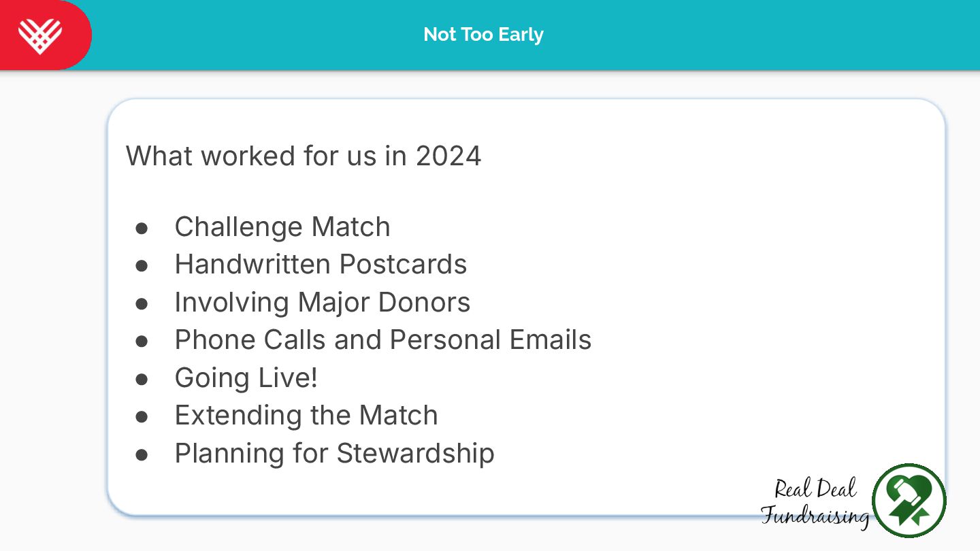Click 'Phone Calls and Personal Emails' text
Viewport: 980px width, 551px height.
click(x=382, y=339)
